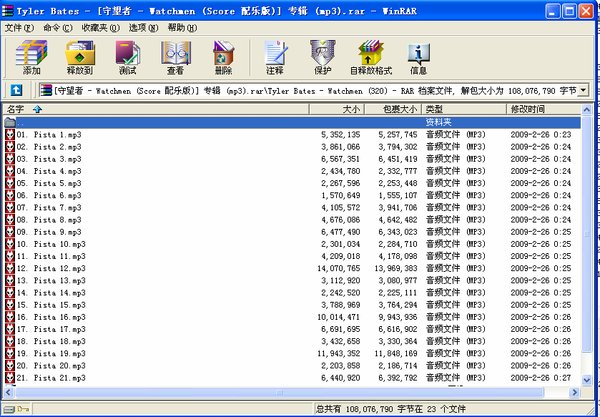Image resolution: width=600 pixels, height=417 pixels.
Task: Sort by the 包裹大小 column header
Action: click(393, 109)
